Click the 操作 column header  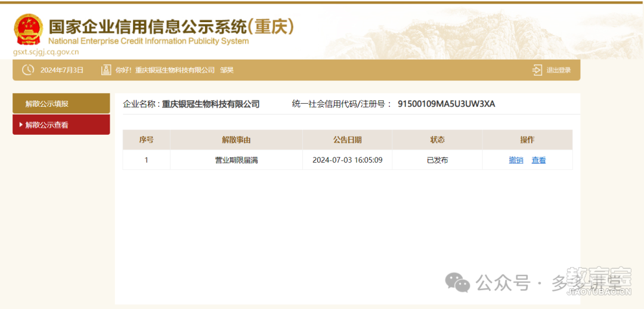tap(527, 140)
